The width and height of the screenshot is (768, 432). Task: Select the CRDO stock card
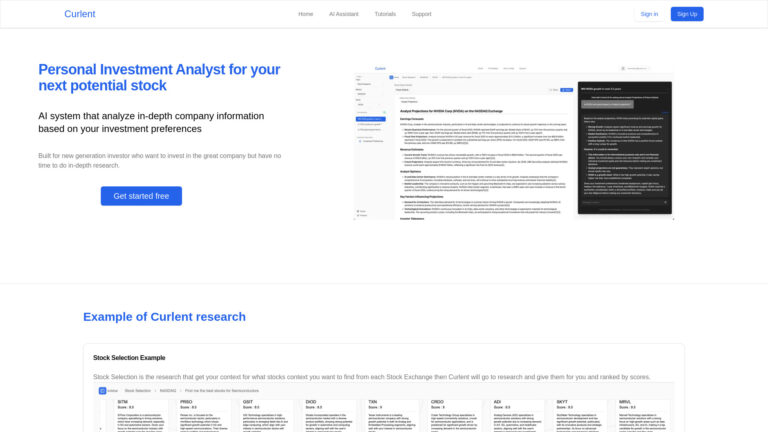click(454, 415)
